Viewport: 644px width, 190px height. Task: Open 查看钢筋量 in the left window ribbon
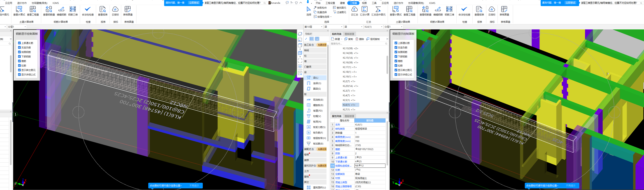[x=49, y=11]
